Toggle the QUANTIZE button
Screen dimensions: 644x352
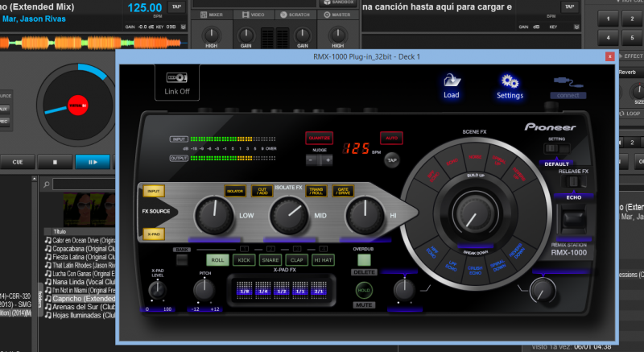(319, 138)
